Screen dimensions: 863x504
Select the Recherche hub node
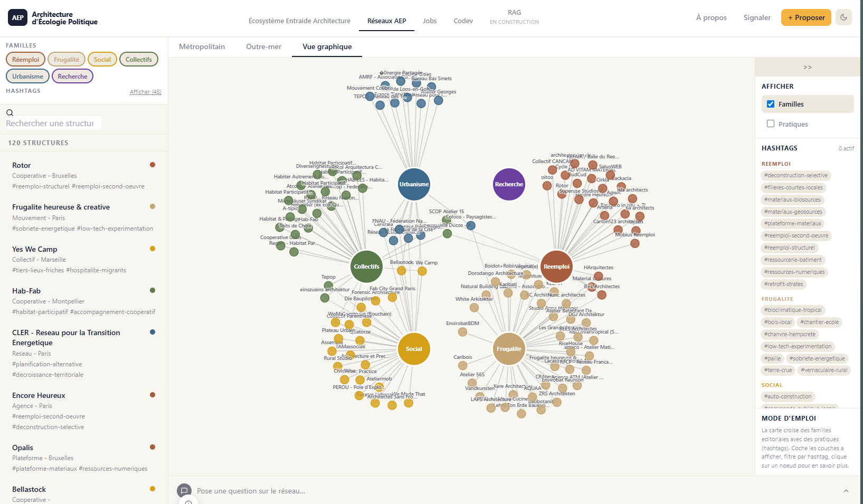tap(509, 184)
